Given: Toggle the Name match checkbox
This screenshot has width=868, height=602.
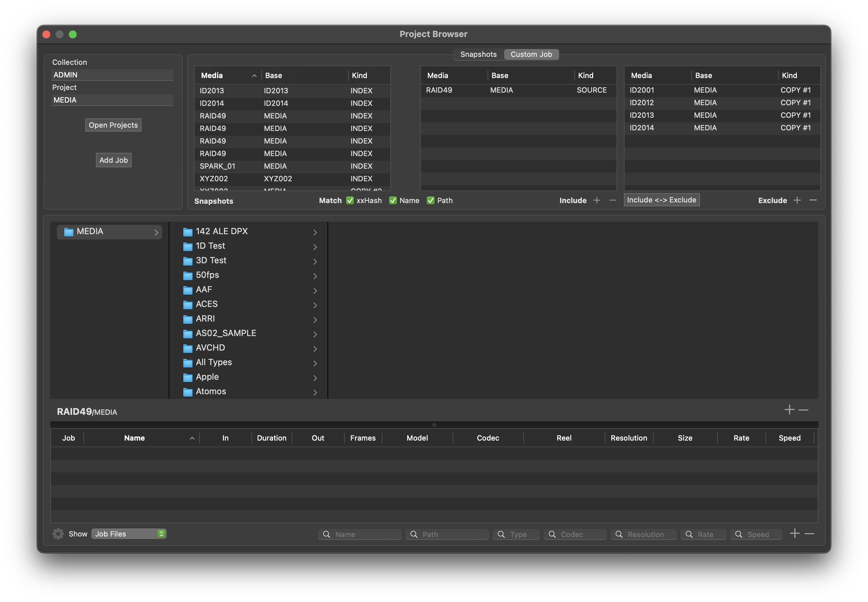Looking at the screenshot, I should [393, 200].
